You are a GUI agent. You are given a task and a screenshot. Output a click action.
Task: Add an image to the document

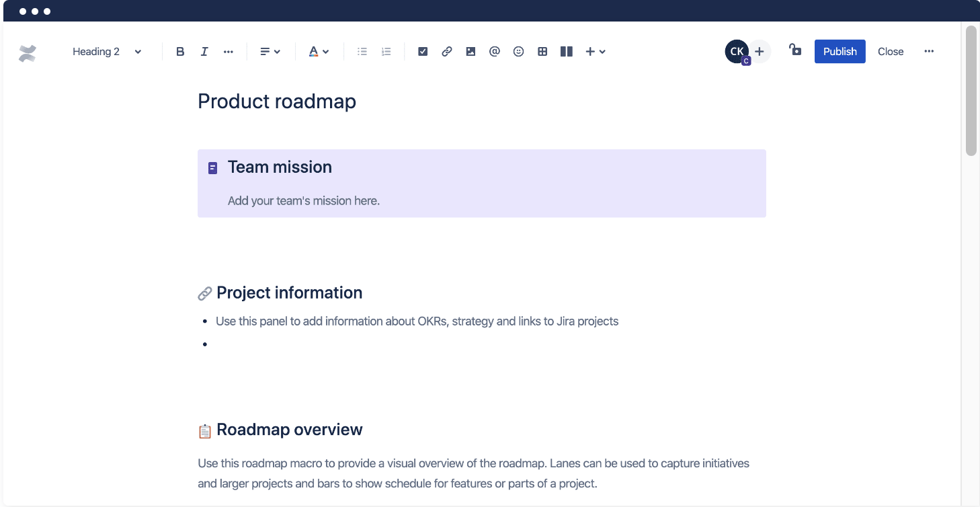(x=471, y=51)
